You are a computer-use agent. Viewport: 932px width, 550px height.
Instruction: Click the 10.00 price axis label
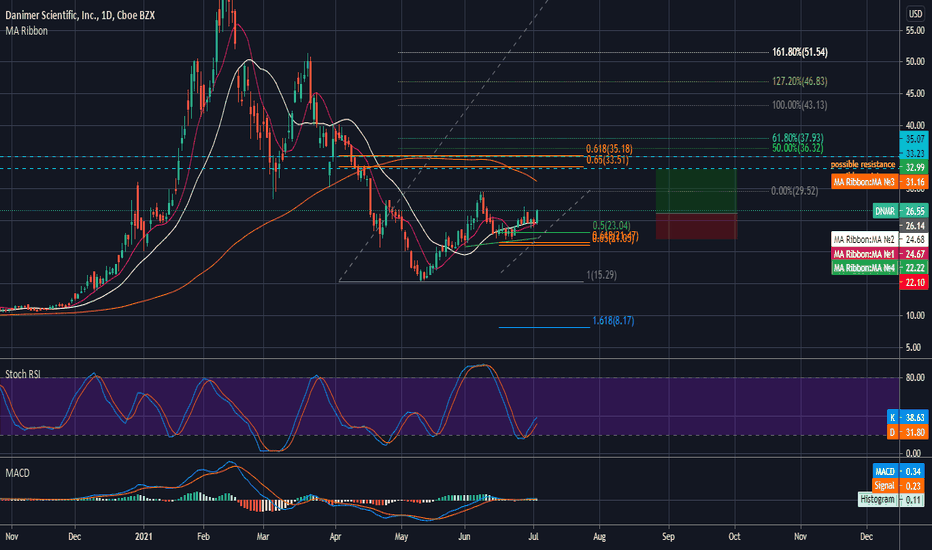pos(915,316)
